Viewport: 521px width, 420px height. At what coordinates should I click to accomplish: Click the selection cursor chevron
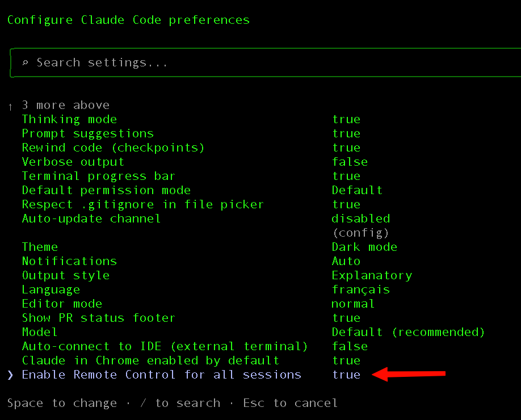pyautogui.click(x=10, y=375)
